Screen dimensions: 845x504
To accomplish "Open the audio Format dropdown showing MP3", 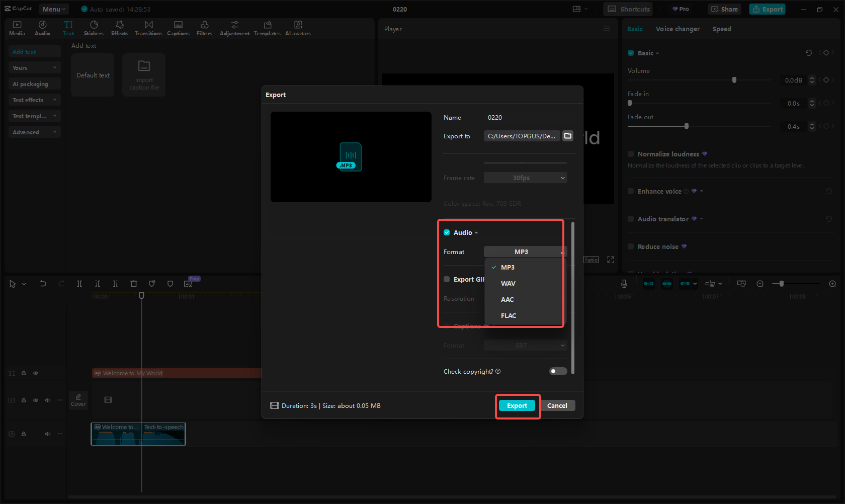I will click(525, 251).
